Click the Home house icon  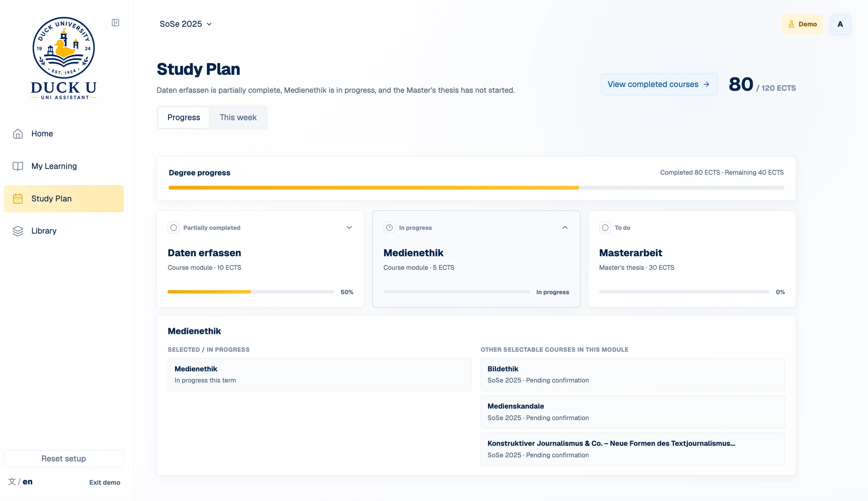18,133
